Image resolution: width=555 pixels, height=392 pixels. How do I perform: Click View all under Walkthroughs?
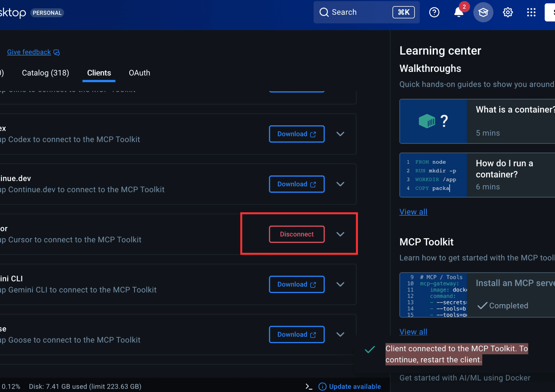coord(413,212)
